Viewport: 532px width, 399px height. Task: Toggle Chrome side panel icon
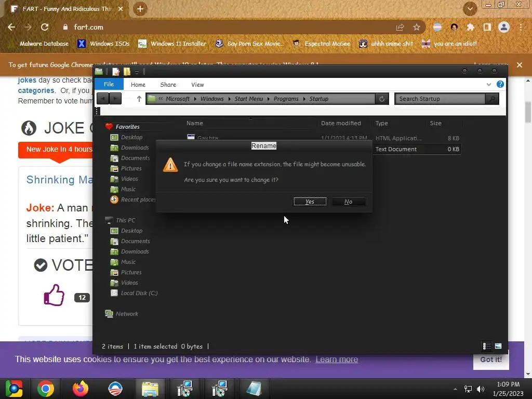[x=487, y=27]
